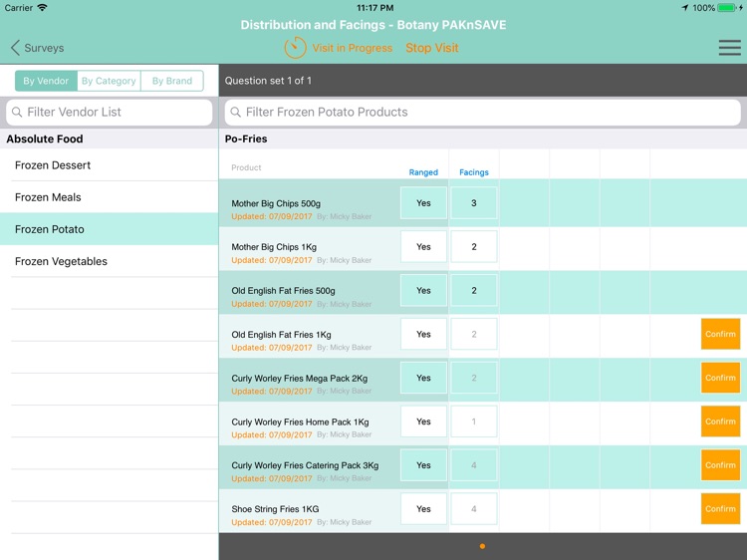
Task: Confirm Curly Worley Fries Catering Pack 3Kg
Action: tap(720, 465)
